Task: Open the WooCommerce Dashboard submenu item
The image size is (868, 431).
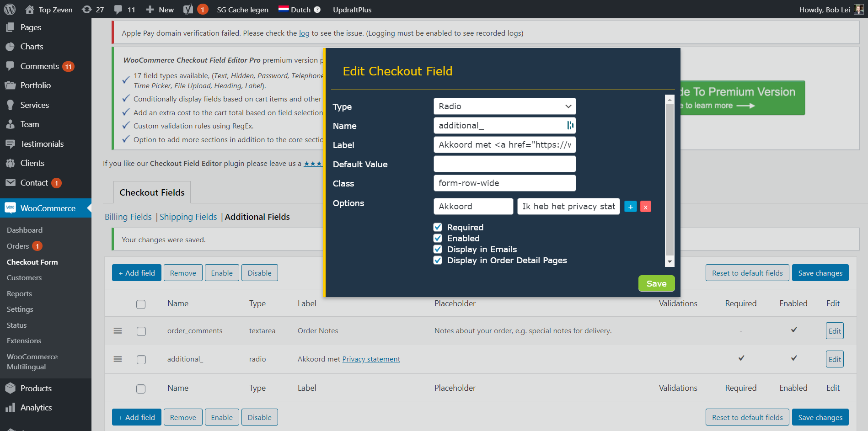Action: [x=25, y=230]
